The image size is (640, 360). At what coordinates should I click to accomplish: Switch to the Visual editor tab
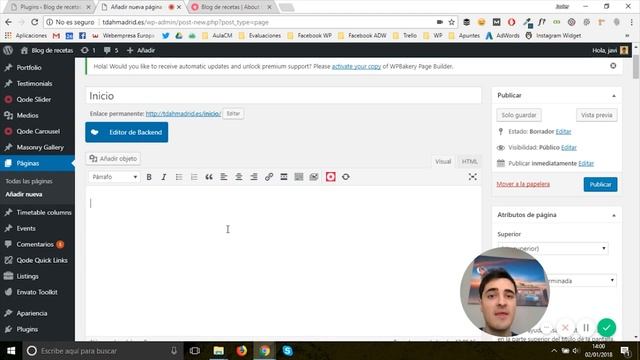(443, 162)
